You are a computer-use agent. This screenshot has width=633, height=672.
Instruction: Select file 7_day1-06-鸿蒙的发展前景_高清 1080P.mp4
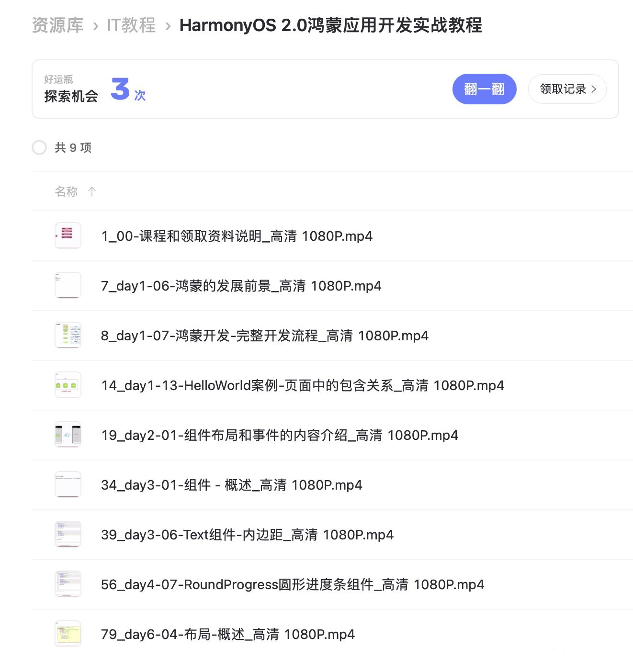click(x=241, y=286)
